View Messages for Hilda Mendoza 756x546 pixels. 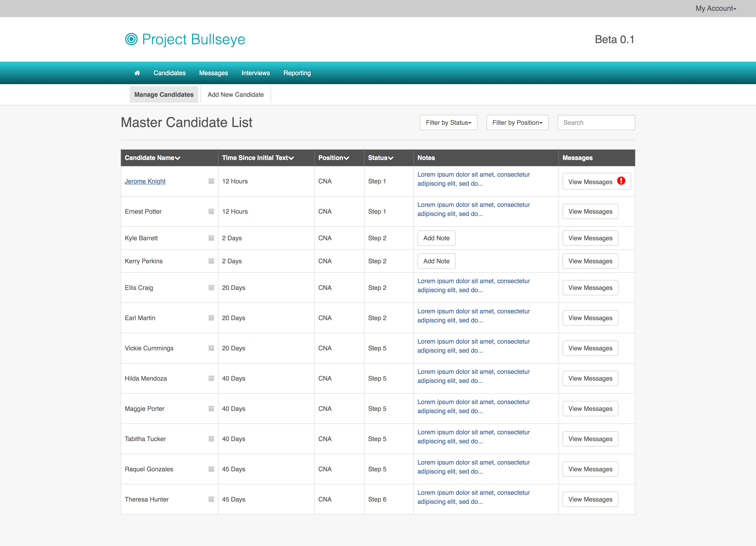click(x=590, y=378)
